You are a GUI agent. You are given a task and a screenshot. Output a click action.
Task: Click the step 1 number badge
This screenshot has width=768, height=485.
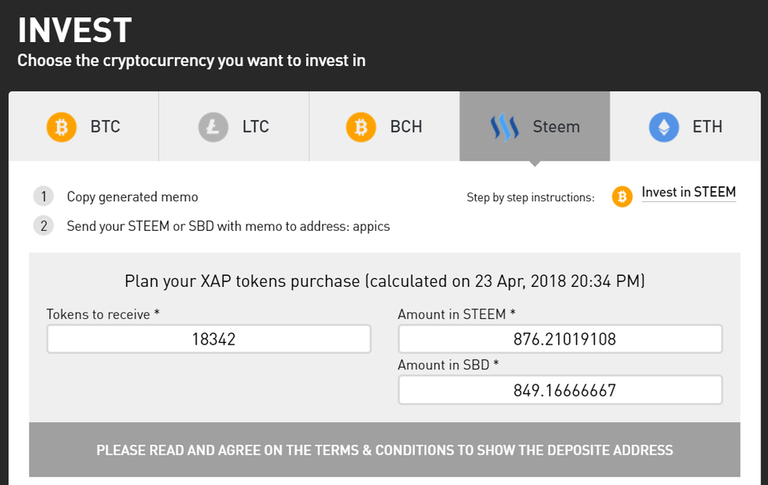[43, 196]
